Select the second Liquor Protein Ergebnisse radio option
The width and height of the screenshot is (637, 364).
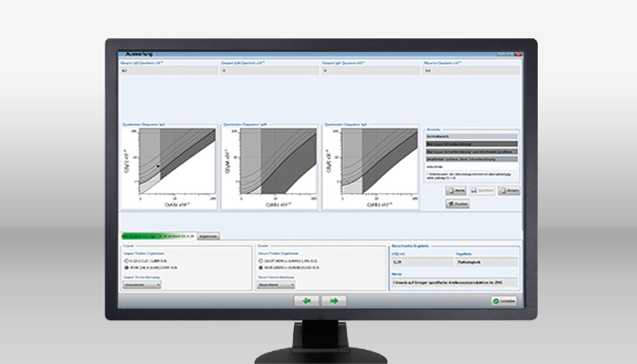click(x=127, y=268)
